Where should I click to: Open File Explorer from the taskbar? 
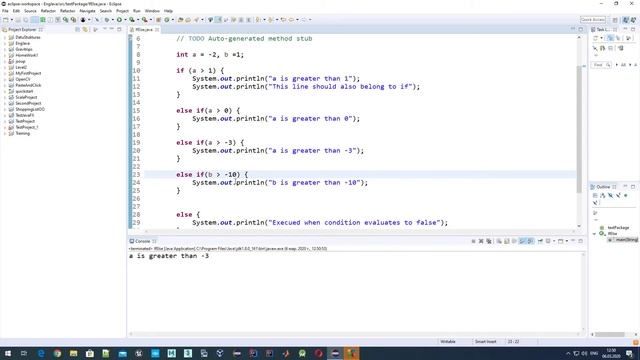(x=73, y=353)
